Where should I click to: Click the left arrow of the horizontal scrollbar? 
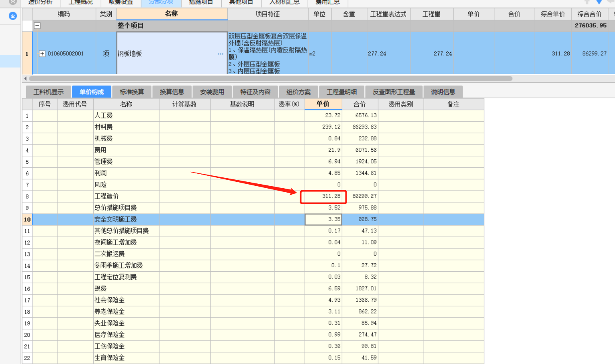pyautogui.click(x=25, y=79)
